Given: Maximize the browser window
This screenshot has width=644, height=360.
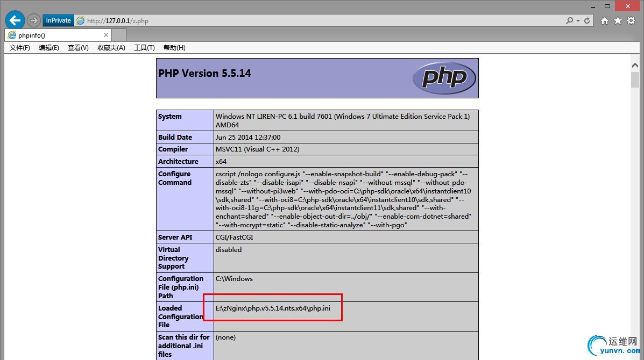Looking at the screenshot, I should click(607, 6).
